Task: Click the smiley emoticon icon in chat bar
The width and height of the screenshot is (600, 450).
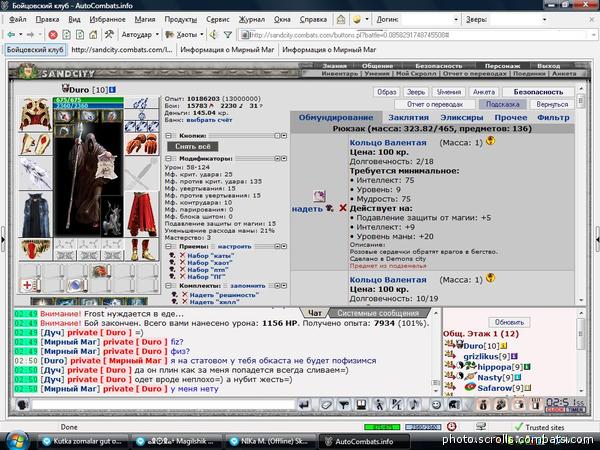Action: click(x=436, y=404)
